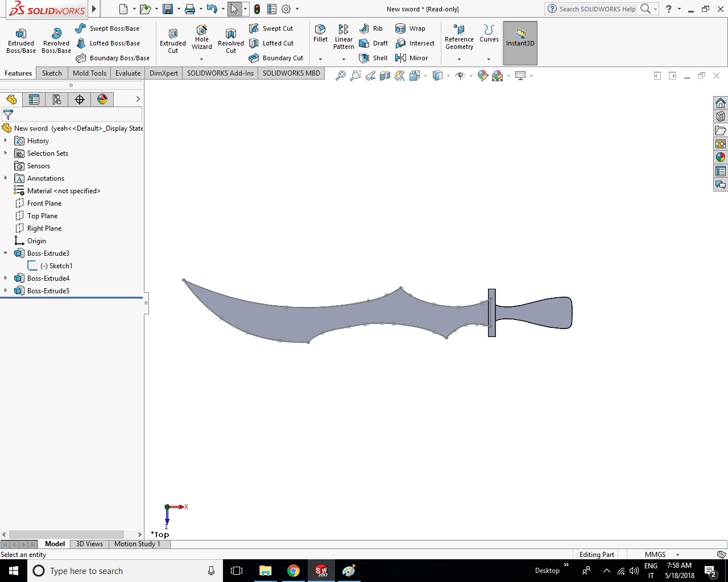Select the Draft tool

pyautogui.click(x=374, y=43)
